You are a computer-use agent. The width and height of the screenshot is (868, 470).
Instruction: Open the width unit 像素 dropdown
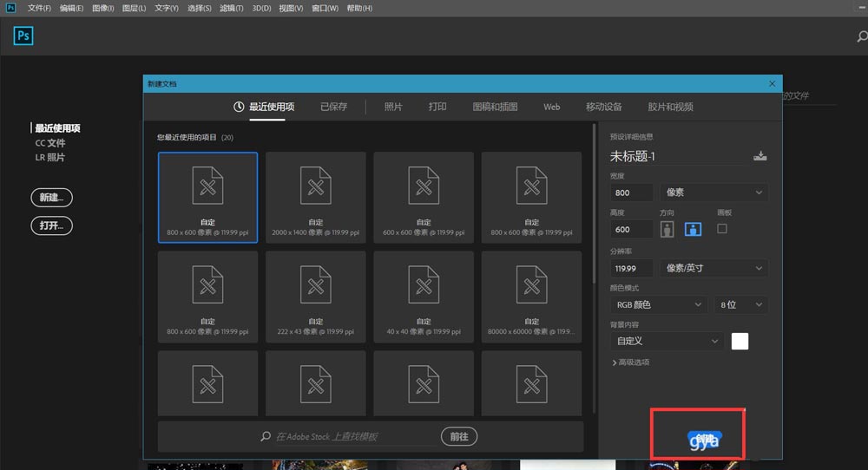click(713, 193)
